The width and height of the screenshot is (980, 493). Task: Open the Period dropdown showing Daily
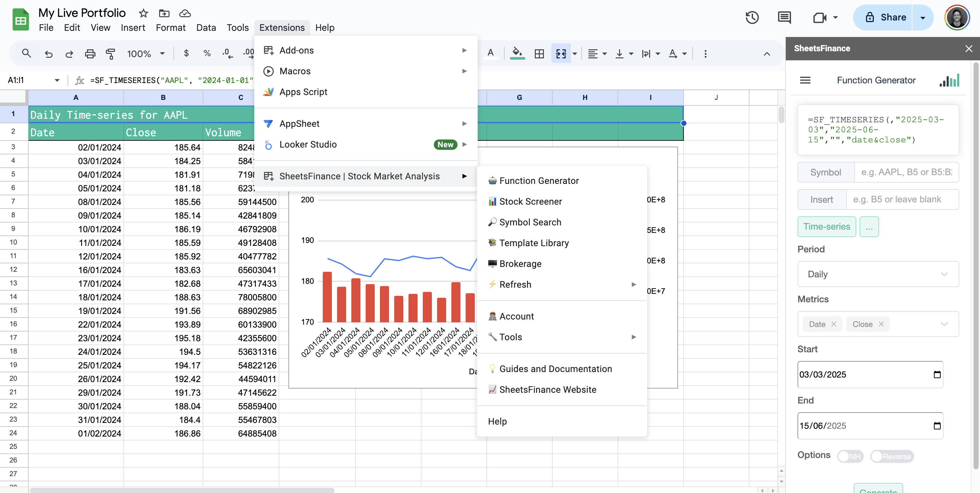point(877,274)
